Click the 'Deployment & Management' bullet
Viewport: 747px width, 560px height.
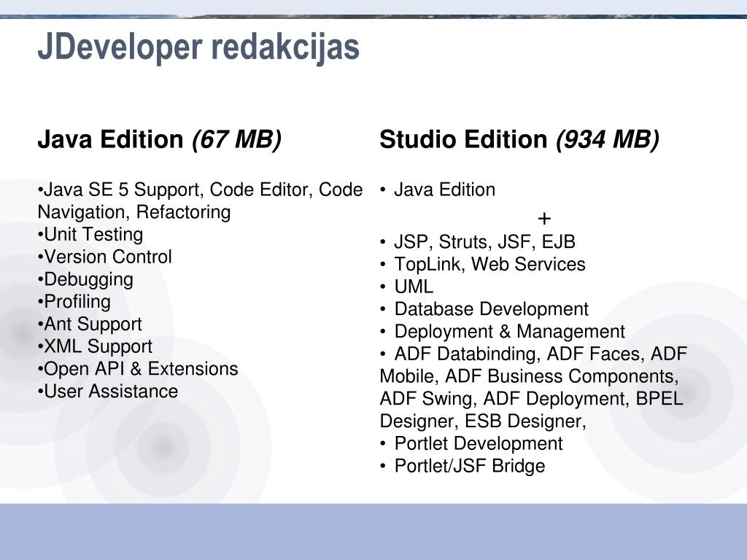click(x=503, y=332)
